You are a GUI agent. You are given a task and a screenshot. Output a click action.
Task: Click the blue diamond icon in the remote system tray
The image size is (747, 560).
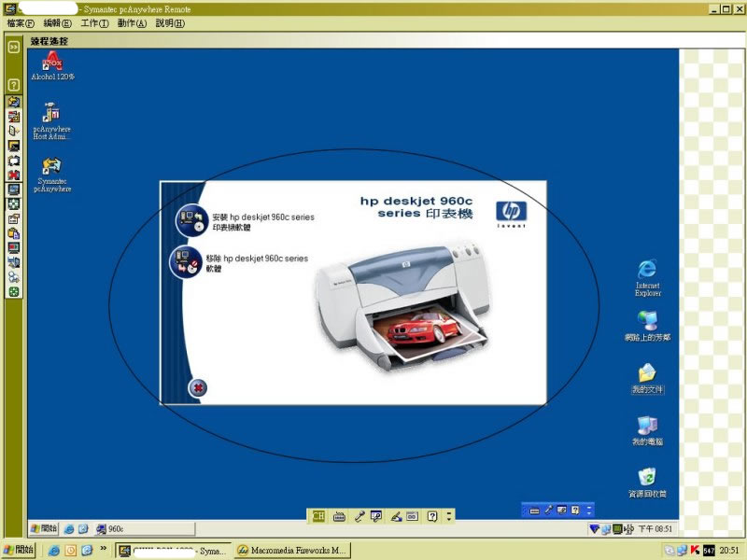[x=594, y=528]
